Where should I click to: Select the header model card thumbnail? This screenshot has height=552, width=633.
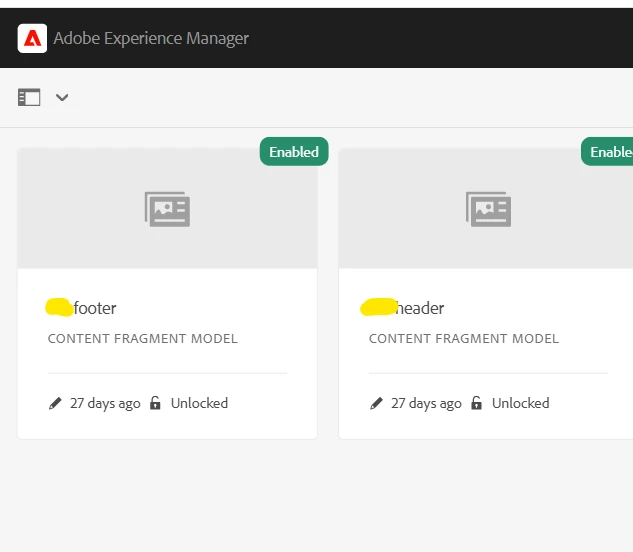(486, 208)
